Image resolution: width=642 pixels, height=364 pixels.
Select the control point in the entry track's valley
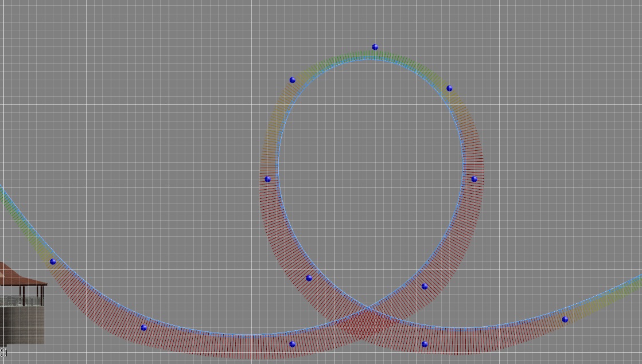point(143,328)
